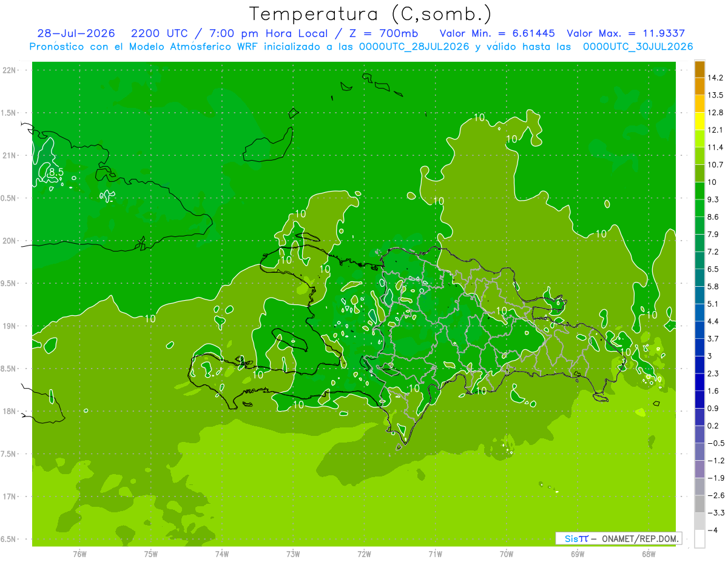
Task: Select the "28-Jul-2026" forecast date text
Action: pyautogui.click(x=76, y=33)
